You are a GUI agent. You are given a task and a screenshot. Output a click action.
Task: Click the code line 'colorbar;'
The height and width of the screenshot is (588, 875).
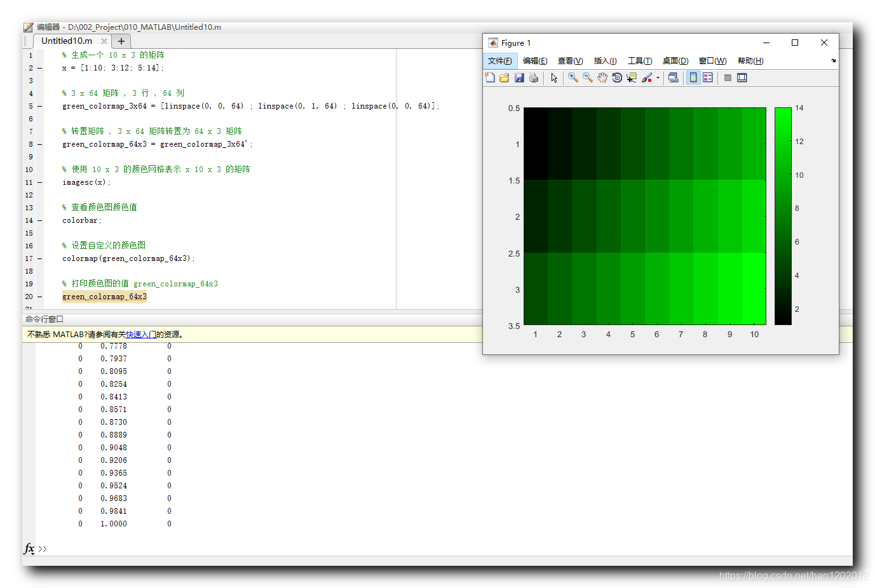(x=82, y=220)
